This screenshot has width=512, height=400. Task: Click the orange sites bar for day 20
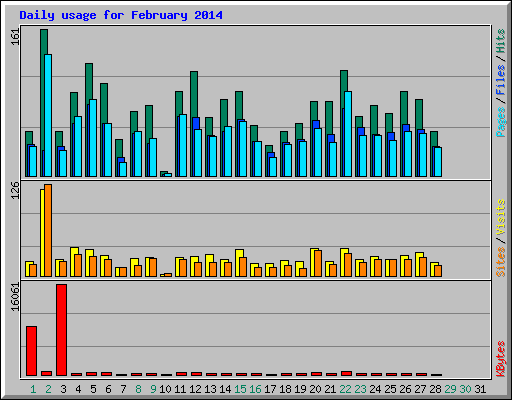tap(318, 264)
